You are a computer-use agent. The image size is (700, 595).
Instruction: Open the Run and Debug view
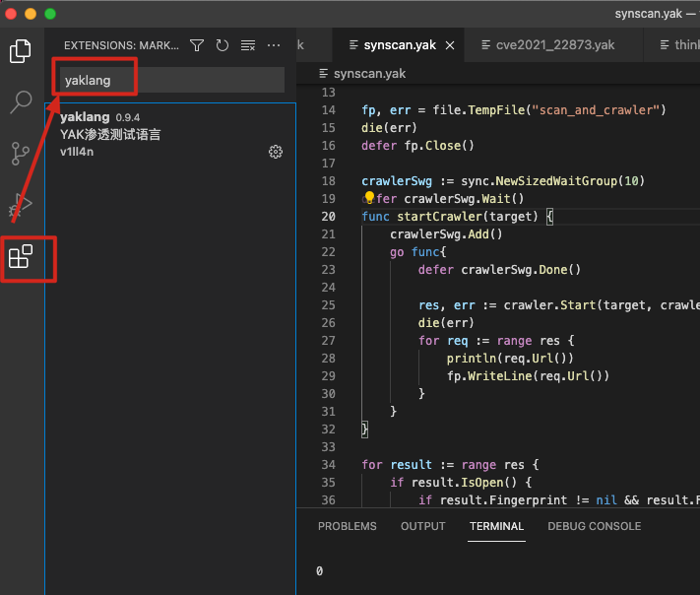[x=21, y=205]
